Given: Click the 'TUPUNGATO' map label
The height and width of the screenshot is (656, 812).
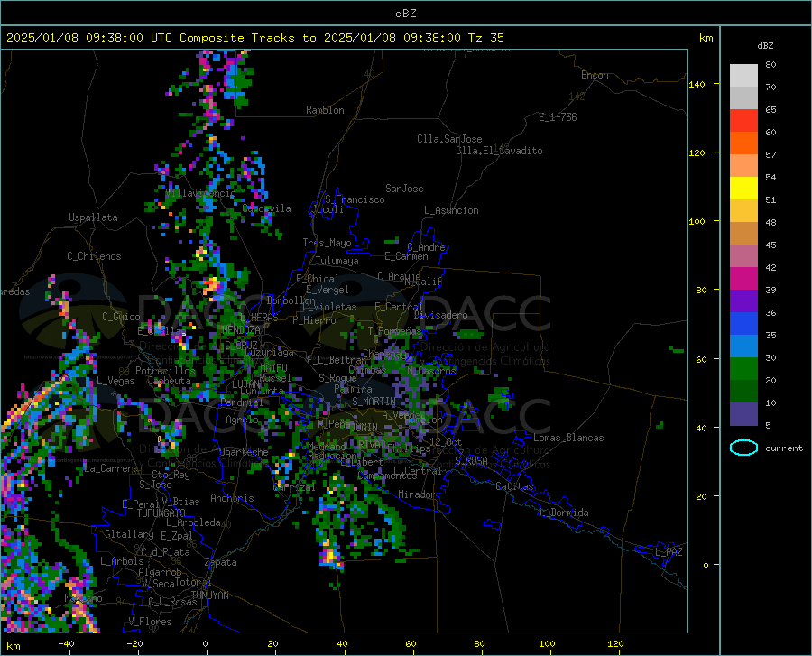Looking at the screenshot, I should tap(161, 513).
